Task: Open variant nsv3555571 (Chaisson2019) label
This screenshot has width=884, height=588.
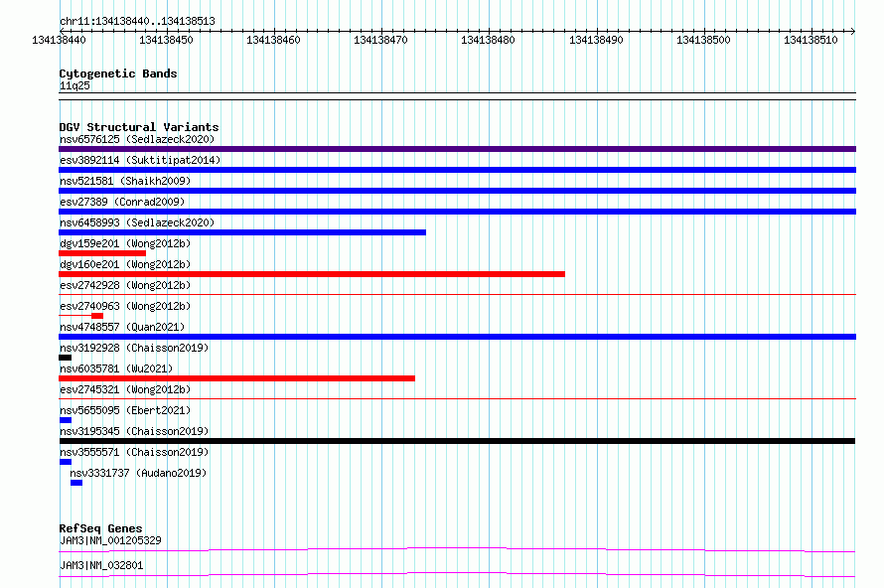Action: tap(134, 452)
